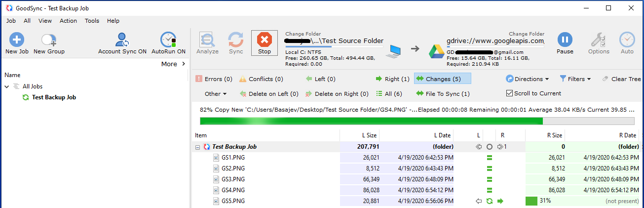Click the New Job icon

pos(17,40)
